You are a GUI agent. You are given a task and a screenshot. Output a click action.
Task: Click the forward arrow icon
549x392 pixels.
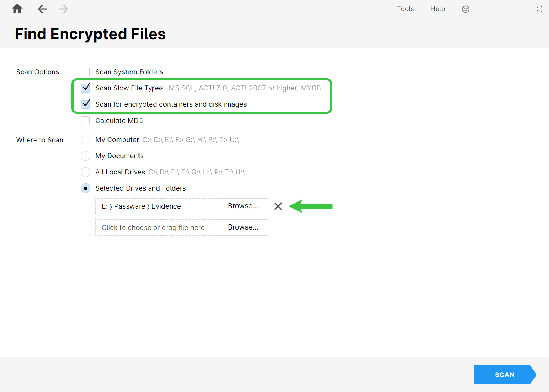coord(63,9)
